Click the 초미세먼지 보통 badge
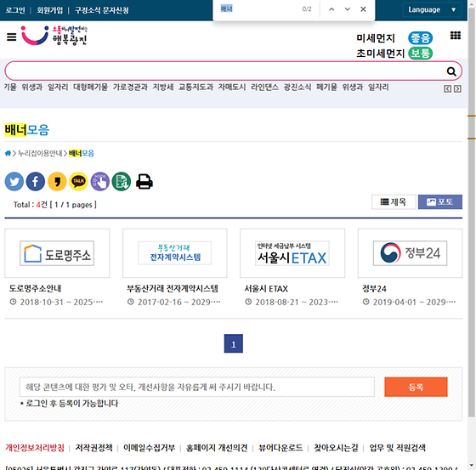 (x=420, y=54)
